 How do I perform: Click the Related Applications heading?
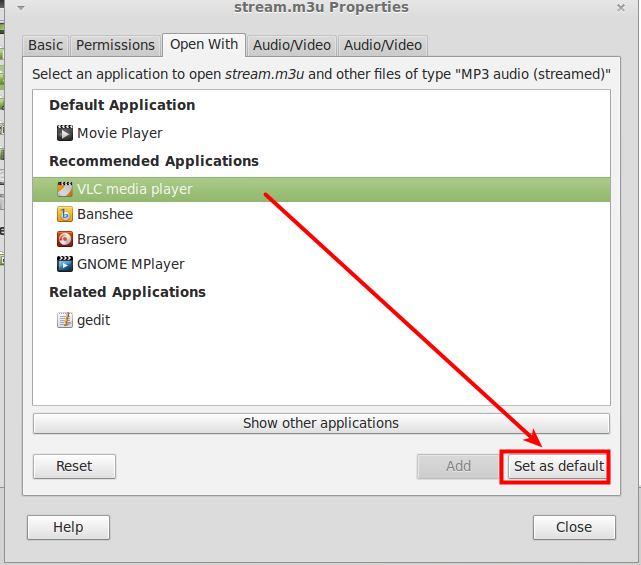click(x=128, y=292)
